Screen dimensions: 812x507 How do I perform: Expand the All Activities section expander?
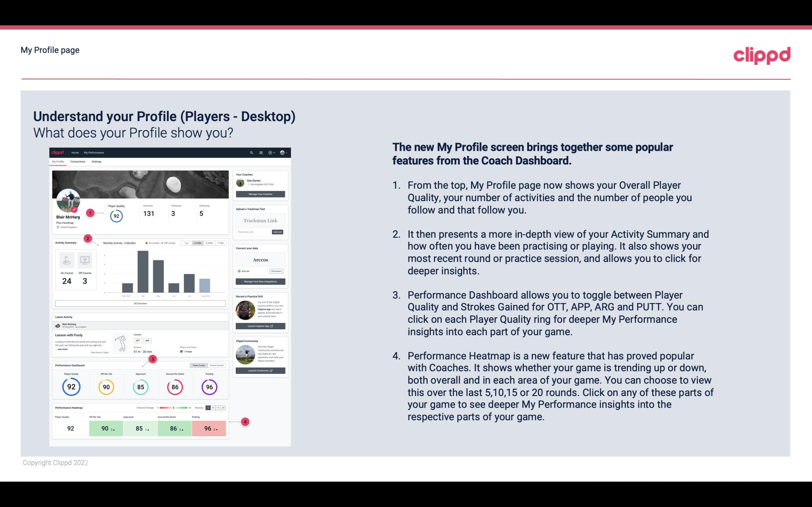point(140,303)
